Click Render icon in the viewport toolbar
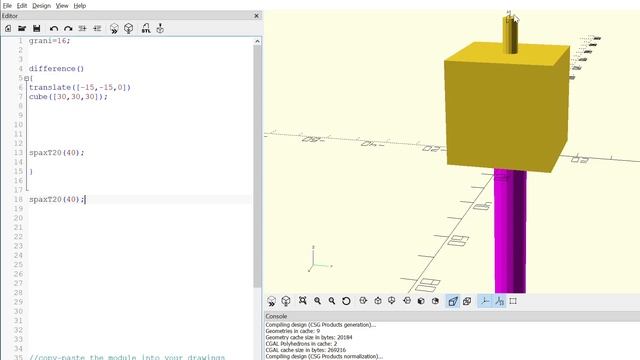 coord(286,301)
